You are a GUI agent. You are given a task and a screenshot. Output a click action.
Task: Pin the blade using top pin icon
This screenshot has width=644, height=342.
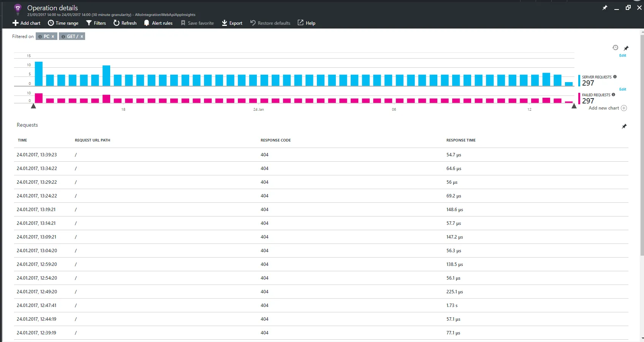click(x=605, y=8)
